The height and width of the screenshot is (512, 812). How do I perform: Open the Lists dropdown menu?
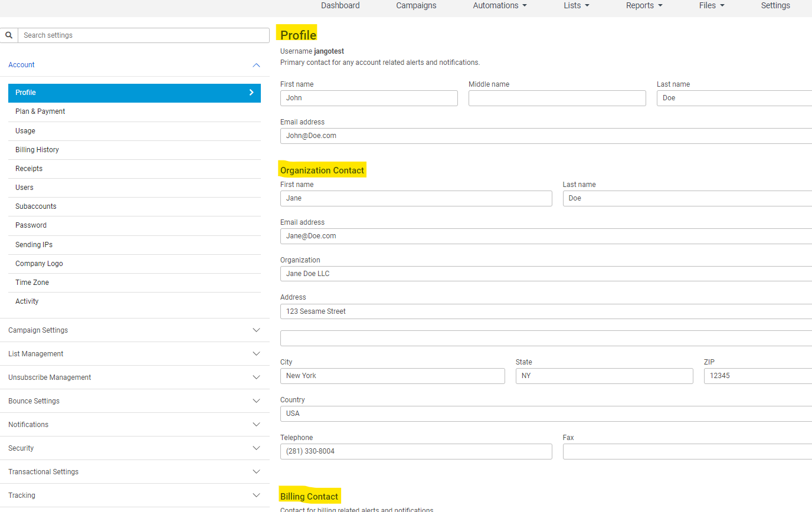point(576,6)
